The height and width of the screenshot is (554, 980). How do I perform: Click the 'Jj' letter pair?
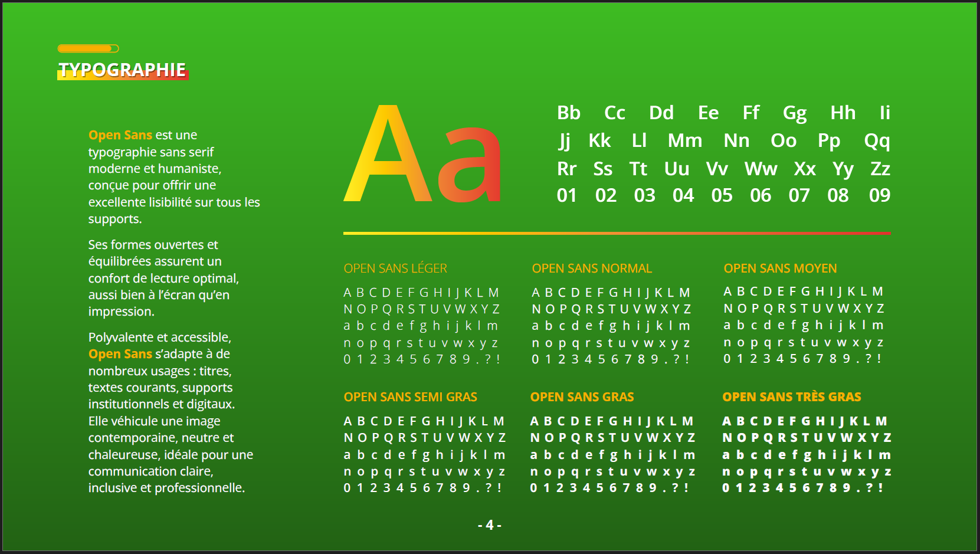(x=565, y=142)
